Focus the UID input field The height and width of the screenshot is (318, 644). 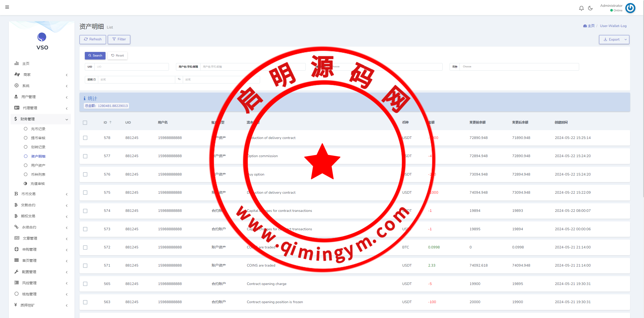pos(131,67)
